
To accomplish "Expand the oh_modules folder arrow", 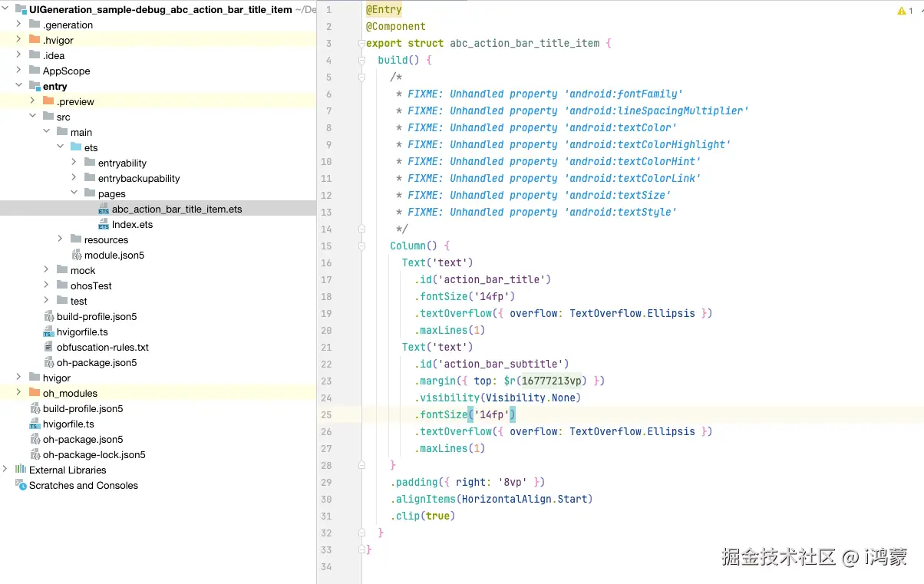I will (x=20, y=393).
